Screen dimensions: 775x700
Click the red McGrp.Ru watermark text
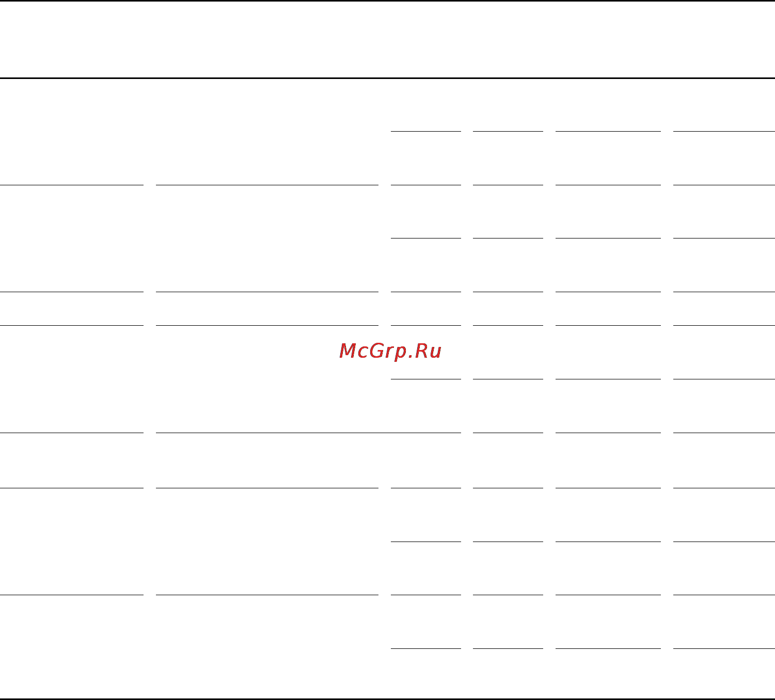(x=390, y=352)
